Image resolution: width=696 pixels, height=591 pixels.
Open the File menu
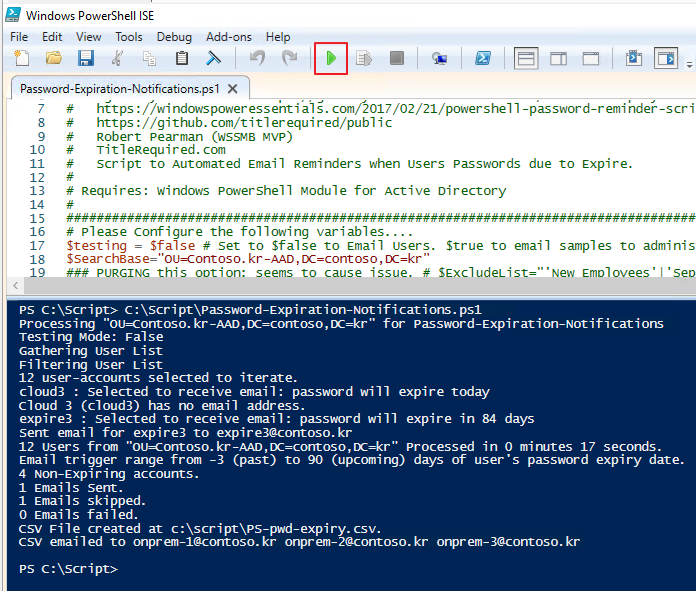19,37
